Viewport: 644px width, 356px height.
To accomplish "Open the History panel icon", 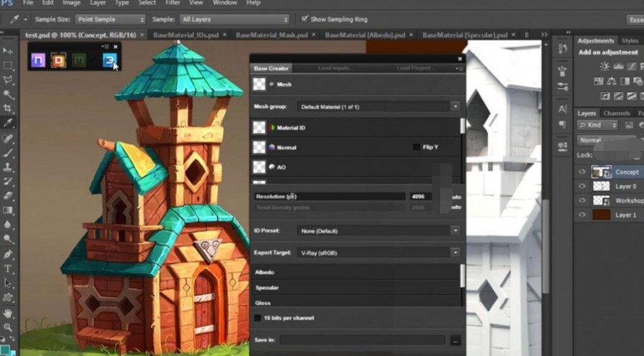I will [562, 49].
